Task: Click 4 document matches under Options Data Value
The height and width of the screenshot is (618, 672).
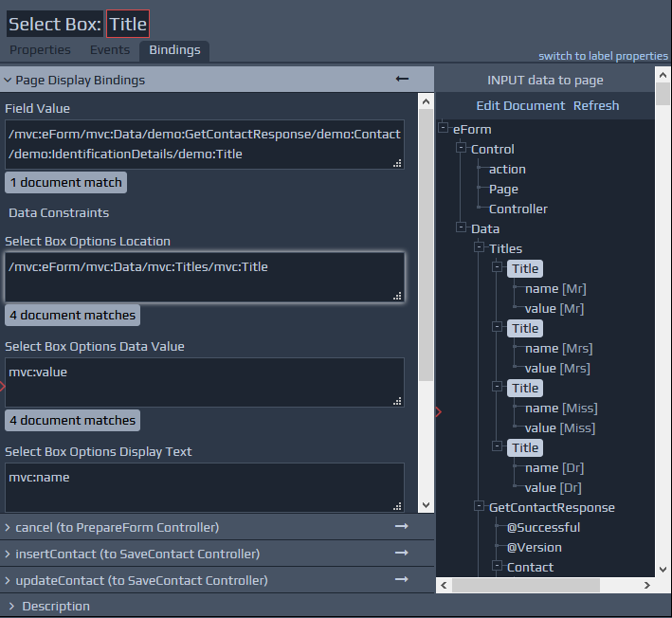Action: [x=72, y=421]
